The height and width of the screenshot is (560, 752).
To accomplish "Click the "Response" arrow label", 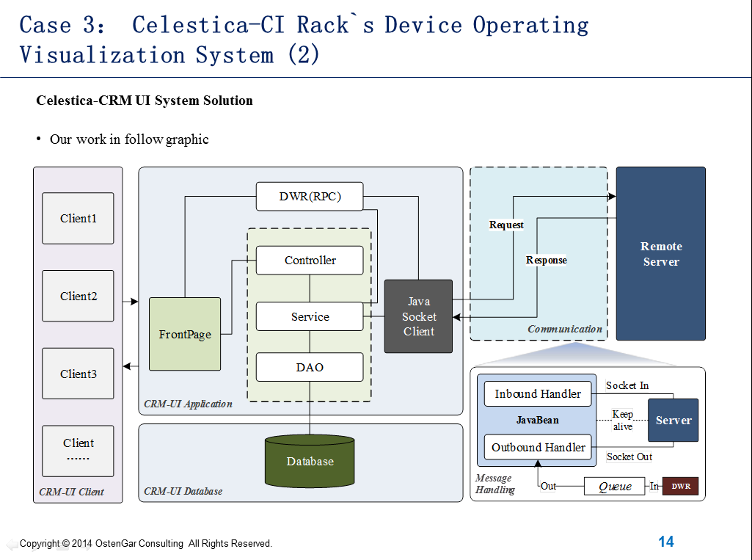I will coord(547,260).
